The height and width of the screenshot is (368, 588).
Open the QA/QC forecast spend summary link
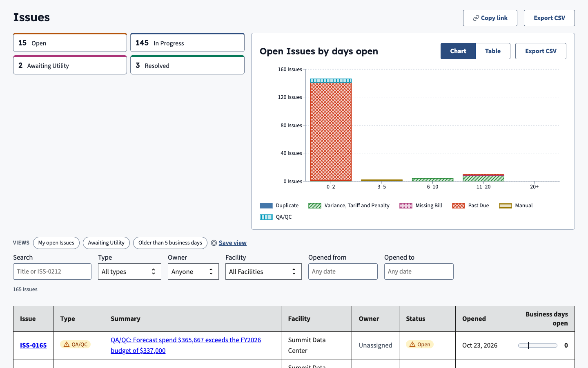(x=186, y=345)
